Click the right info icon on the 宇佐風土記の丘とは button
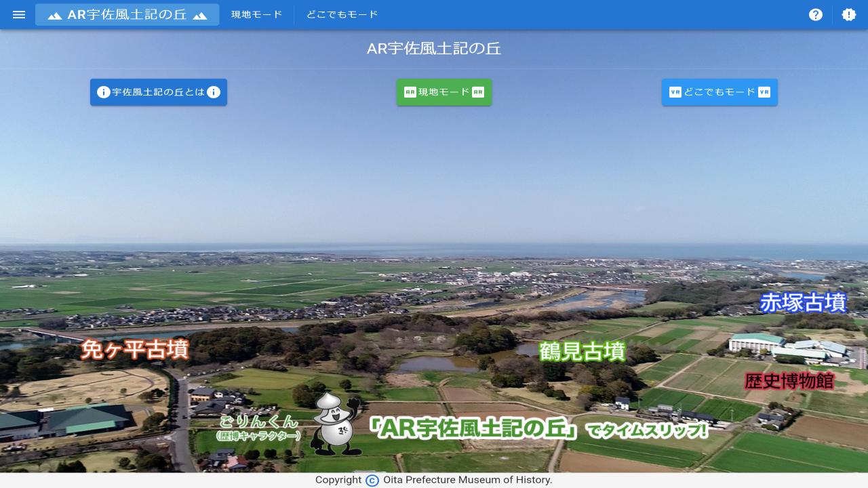 [214, 92]
